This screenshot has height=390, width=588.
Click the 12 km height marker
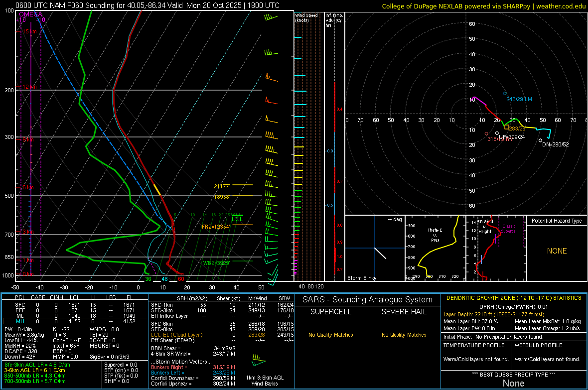point(29,87)
